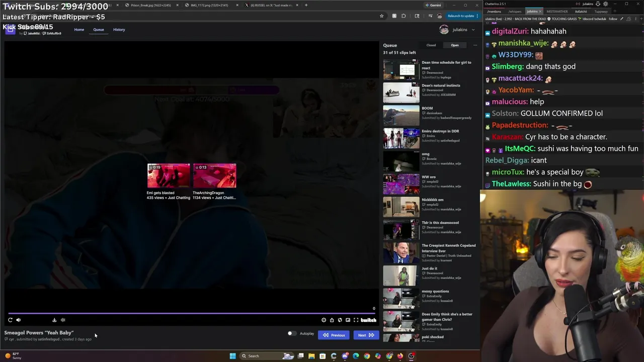
Task: Close the juliakins Chatterino tab
Action: point(540,11)
